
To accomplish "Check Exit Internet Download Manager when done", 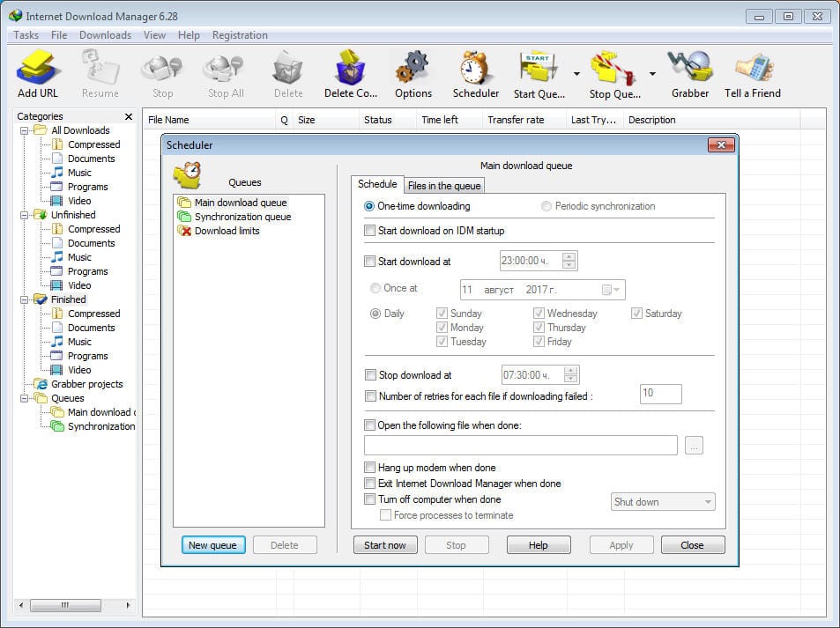I will point(371,483).
